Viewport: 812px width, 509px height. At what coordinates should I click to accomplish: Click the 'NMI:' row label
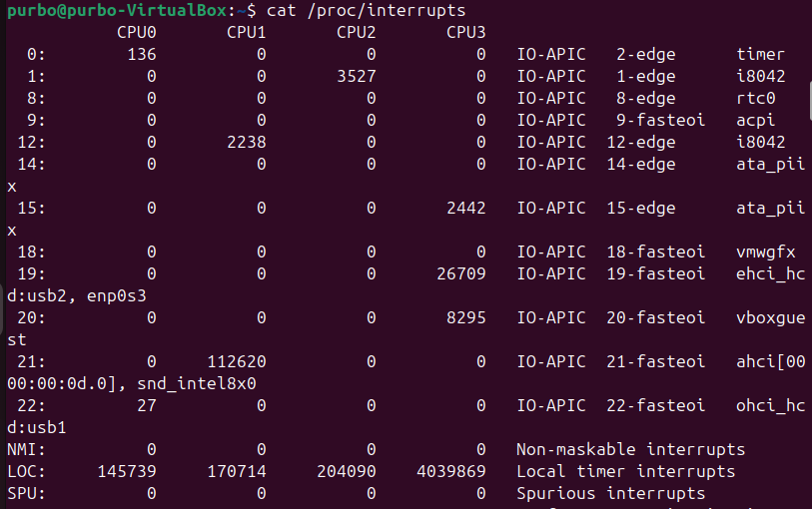[x=26, y=449]
